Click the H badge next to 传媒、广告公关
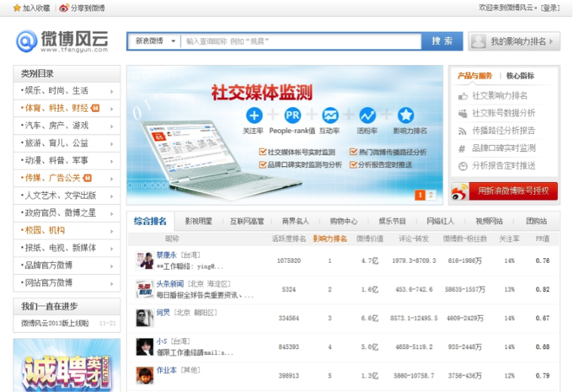Viewport: 573px width, 392px height. 87,178
